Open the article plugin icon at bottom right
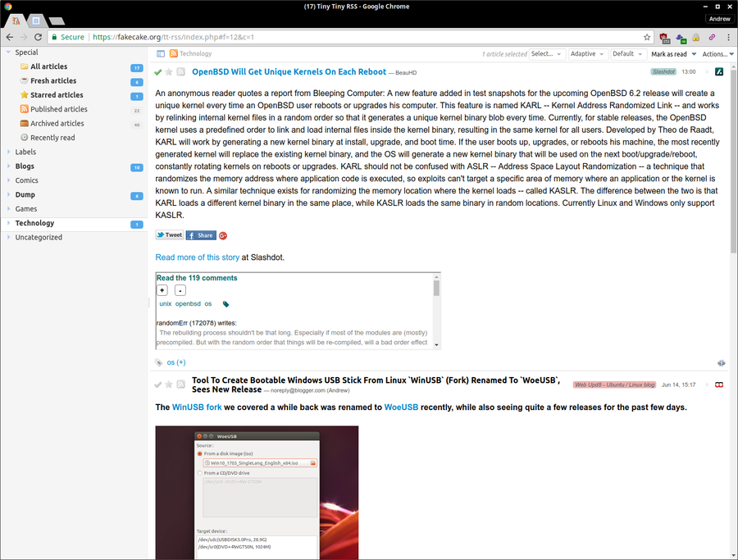Viewport: 738px width, 560px height. pos(721,363)
